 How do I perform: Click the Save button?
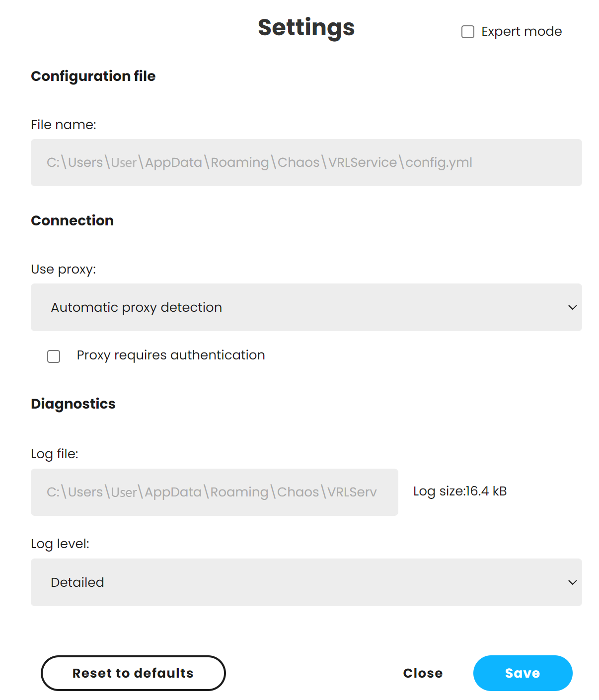tap(523, 673)
